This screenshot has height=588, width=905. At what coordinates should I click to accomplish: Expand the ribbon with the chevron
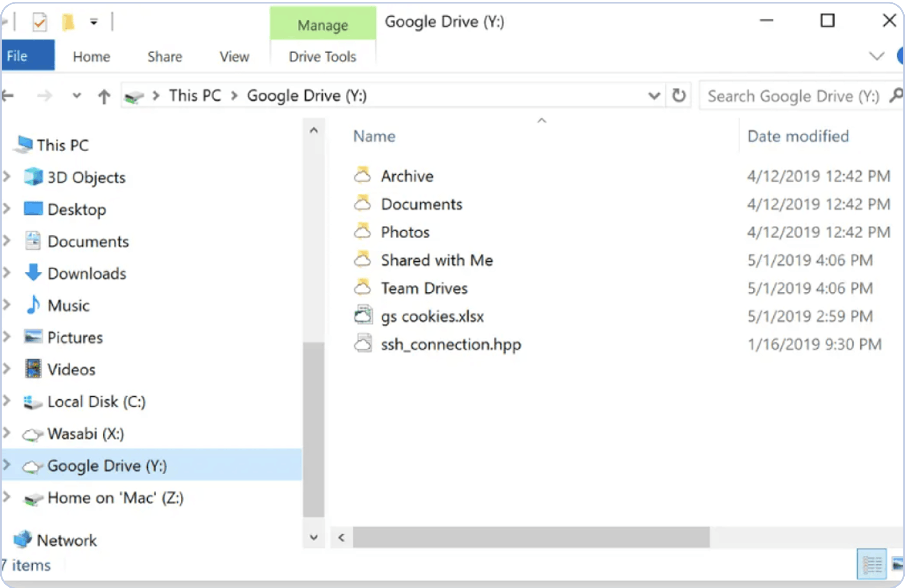point(877,56)
